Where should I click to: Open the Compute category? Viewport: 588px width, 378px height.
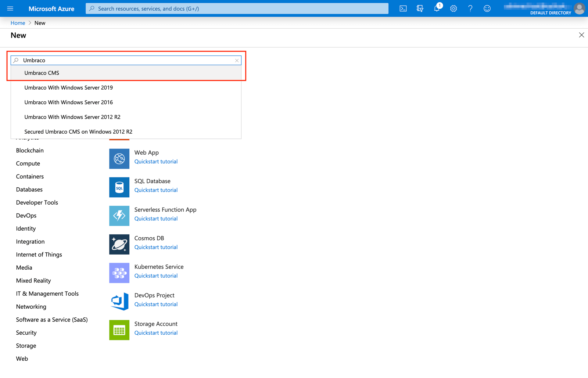[x=28, y=163]
